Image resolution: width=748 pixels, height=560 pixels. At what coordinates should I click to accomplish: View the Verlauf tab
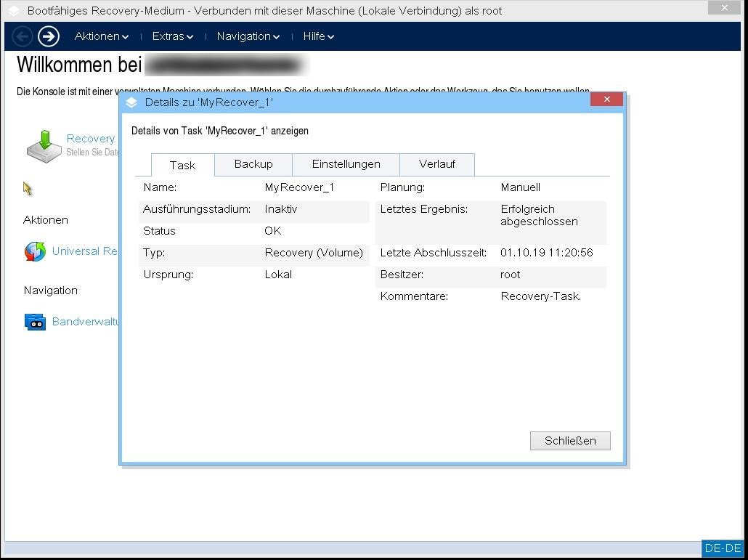tap(437, 164)
